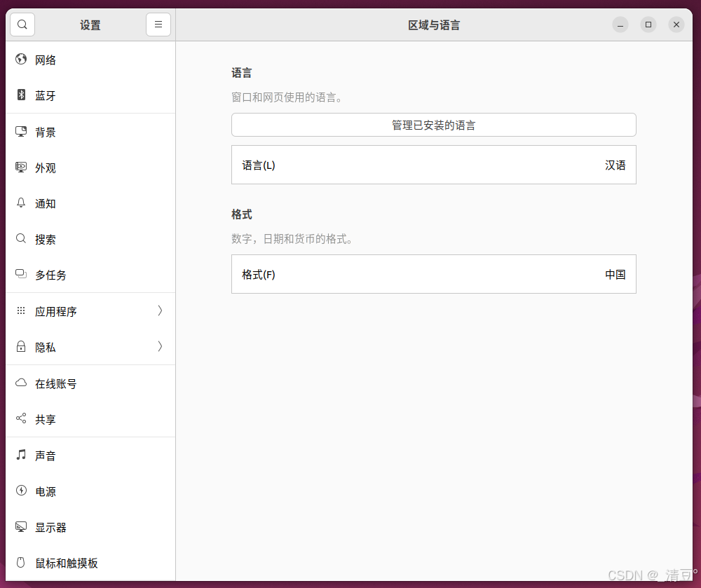
Task: Select 网络 in the sidebar
Action: 90,60
